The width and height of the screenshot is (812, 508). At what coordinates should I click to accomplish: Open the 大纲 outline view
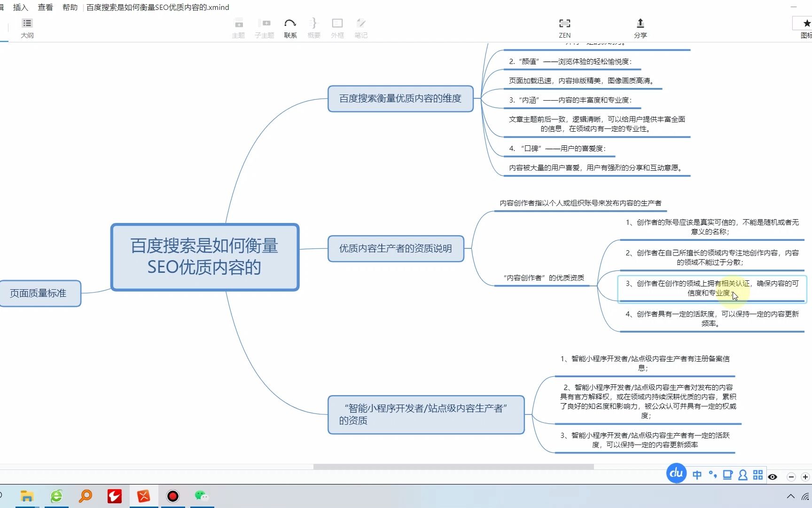pos(27,28)
